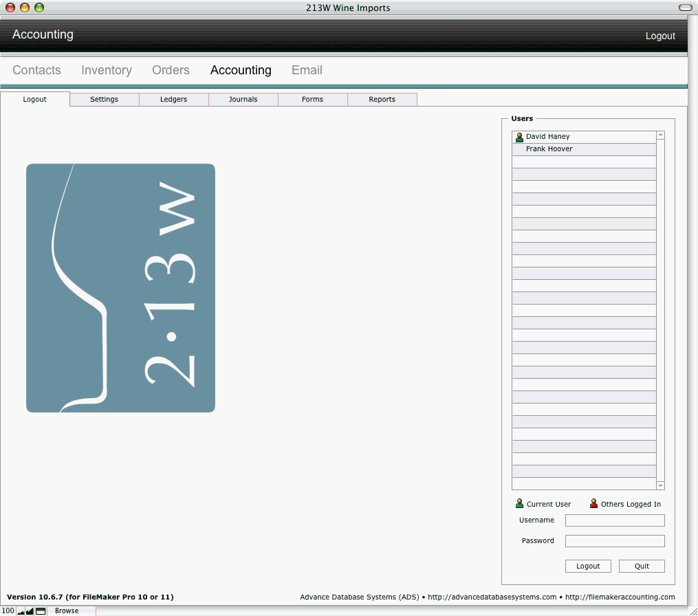Click Logout in the black header

click(660, 36)
